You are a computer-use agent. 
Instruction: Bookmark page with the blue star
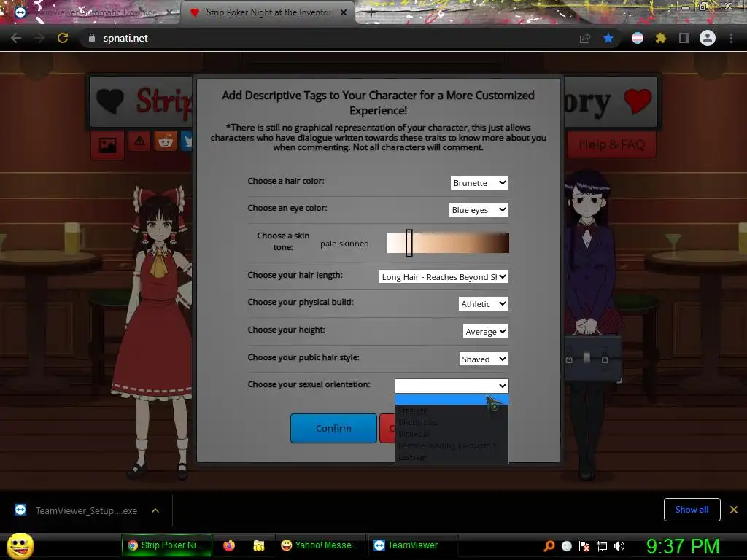click(608, 38)
